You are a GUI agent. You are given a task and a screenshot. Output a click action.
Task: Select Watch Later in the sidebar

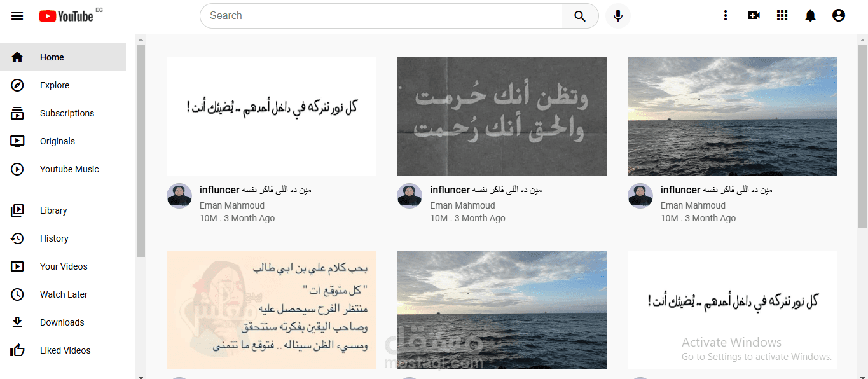point(18,294)
